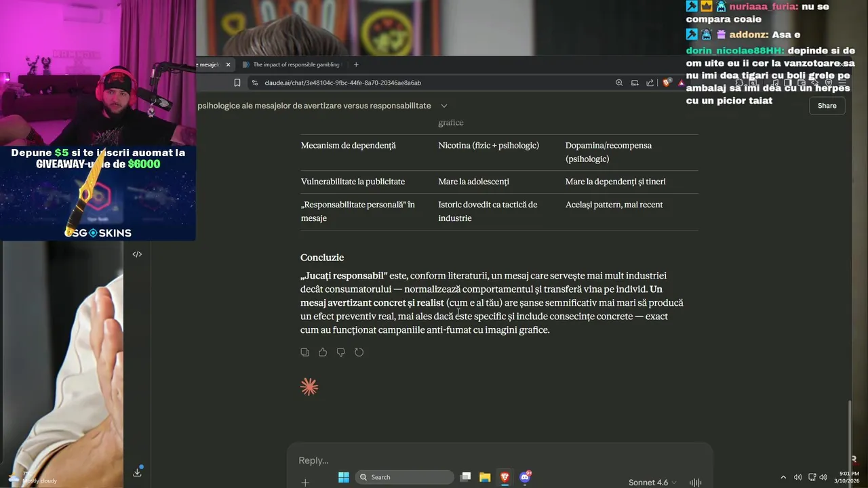Image resolution: width=868 pixels, height=488 pixels.
Task: Open the Sonnet 4.6 model selector
Action: pos(652,483)
